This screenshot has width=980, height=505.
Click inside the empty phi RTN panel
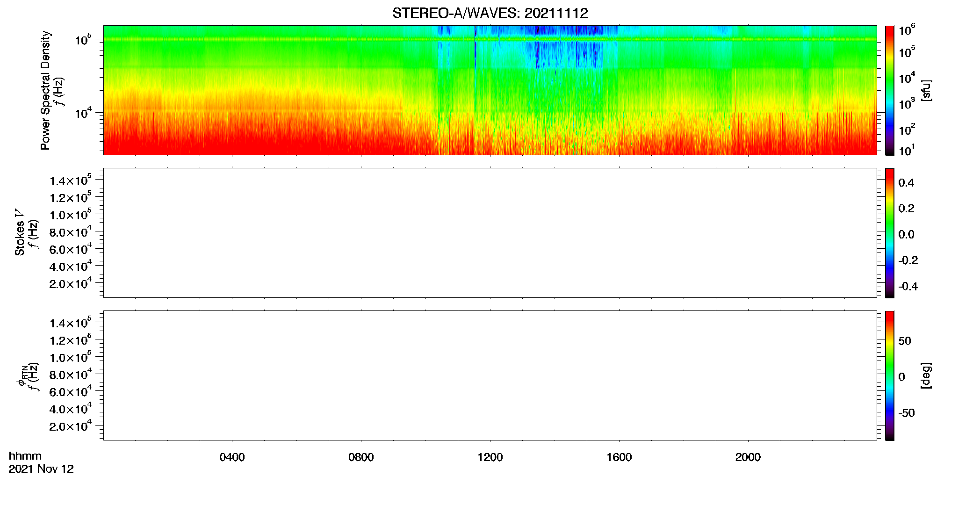point(490,375)
